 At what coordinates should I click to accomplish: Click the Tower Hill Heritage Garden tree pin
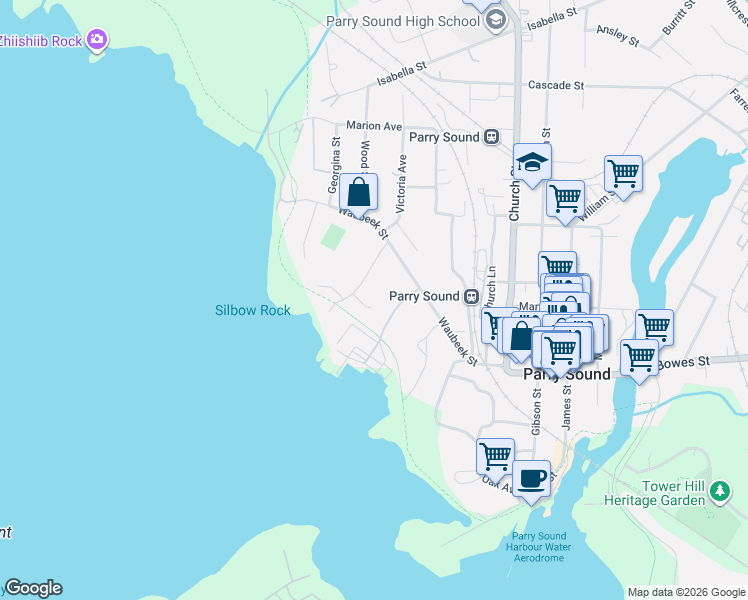point(720,492)
